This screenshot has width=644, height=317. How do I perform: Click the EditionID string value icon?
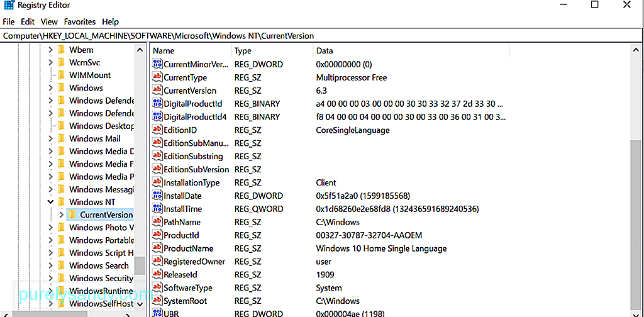pos(157,130)
